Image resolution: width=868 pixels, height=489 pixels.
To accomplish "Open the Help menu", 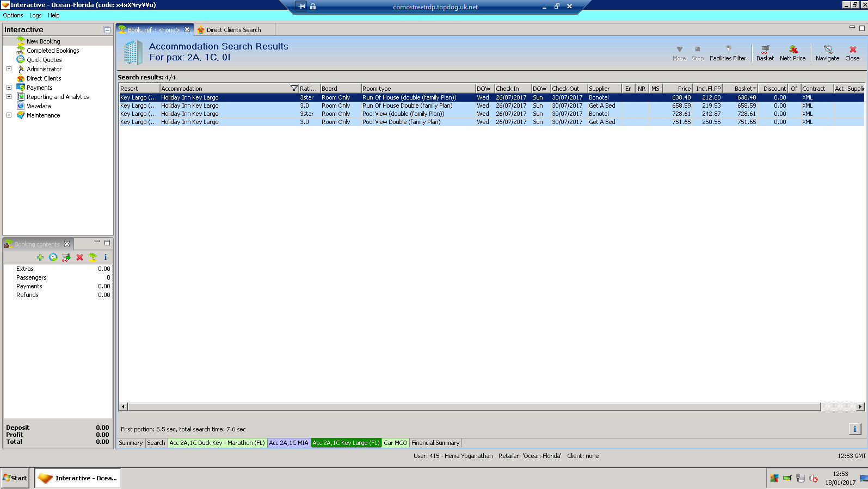I will 53,15.
